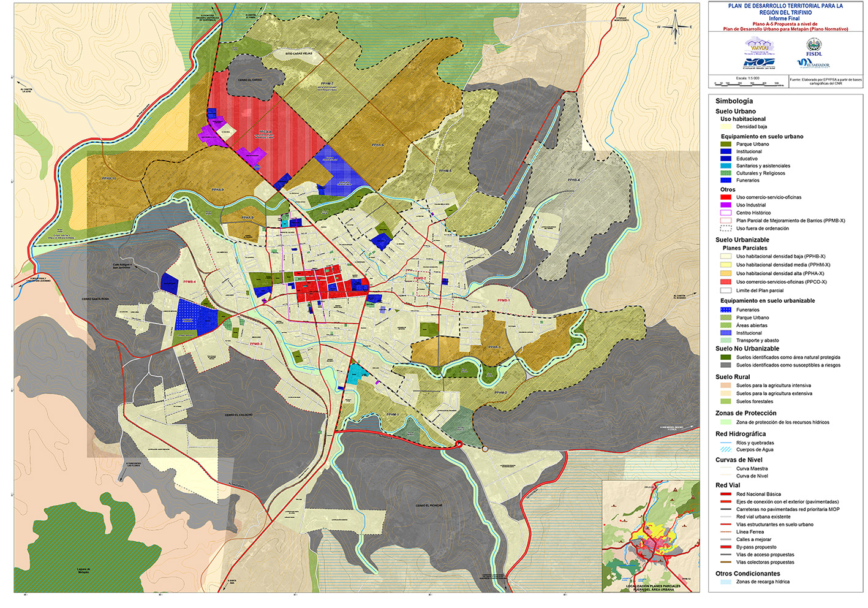Viewport: 868px width, 608px height.
Task: Click the Suelos forestales green swatch
Action: coord(726,401)
